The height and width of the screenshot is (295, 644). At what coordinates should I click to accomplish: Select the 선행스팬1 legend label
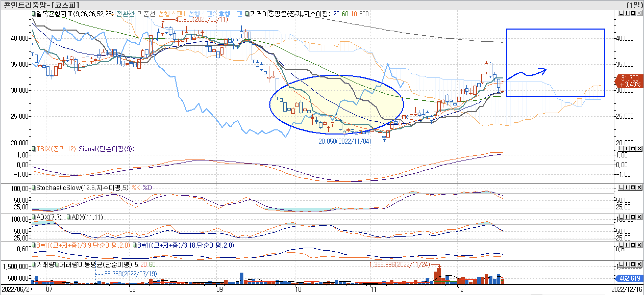click(172, 14)
